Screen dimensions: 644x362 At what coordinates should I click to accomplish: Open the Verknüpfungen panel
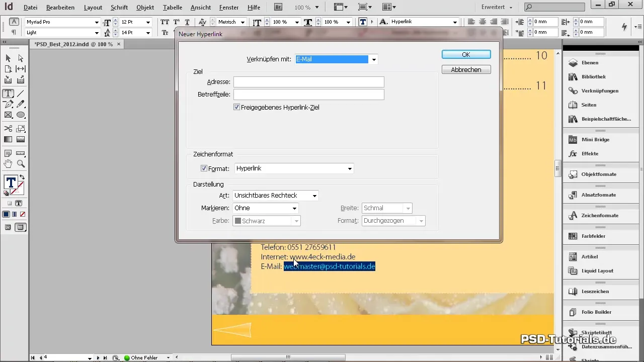600,91
